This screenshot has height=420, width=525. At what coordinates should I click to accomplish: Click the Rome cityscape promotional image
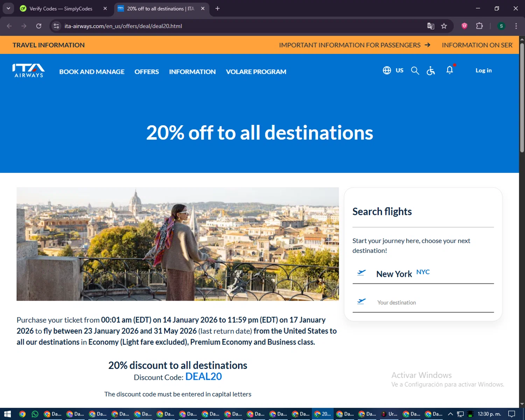(178, 244)
